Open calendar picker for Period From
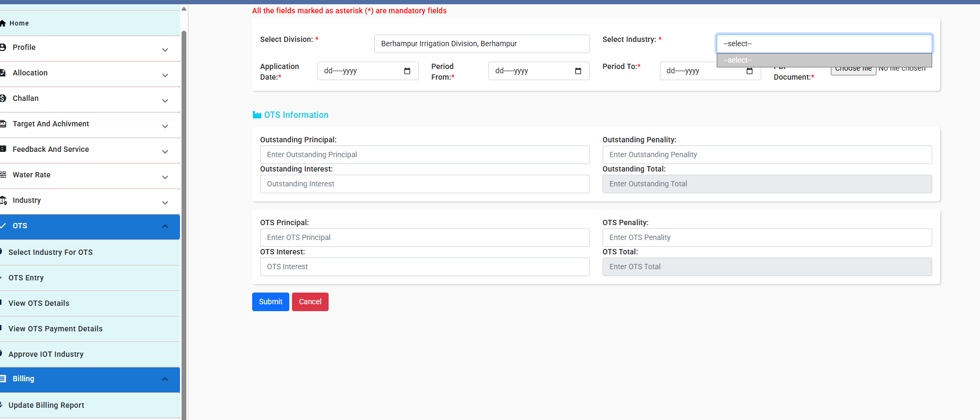The height and width of the screenshot is (420, 980). [x=578, y=71]
